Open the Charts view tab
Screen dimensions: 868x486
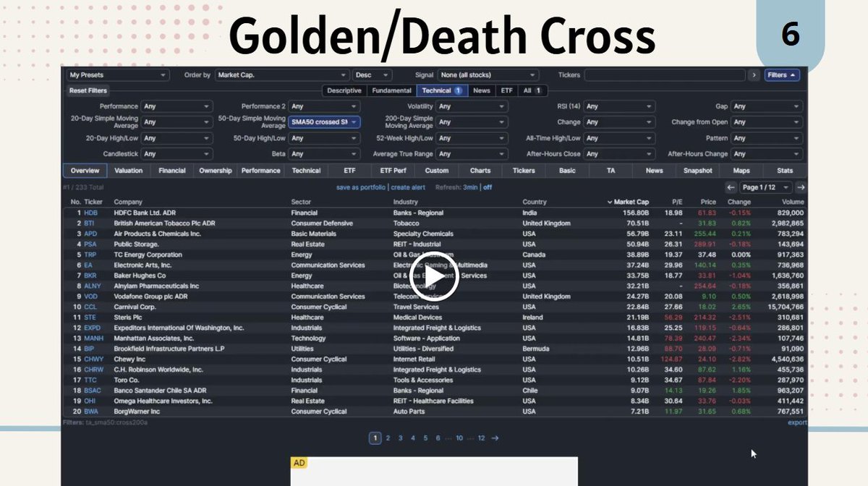point(480,171)
